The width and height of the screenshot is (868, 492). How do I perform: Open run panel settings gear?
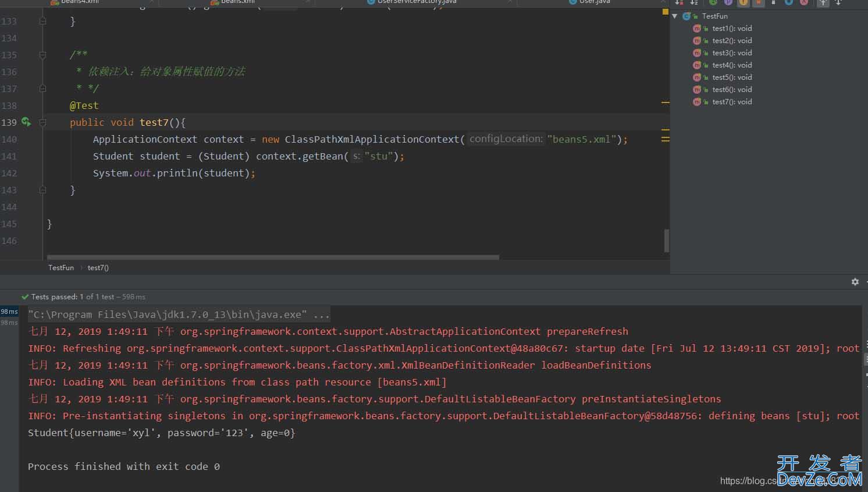[855, 282]
